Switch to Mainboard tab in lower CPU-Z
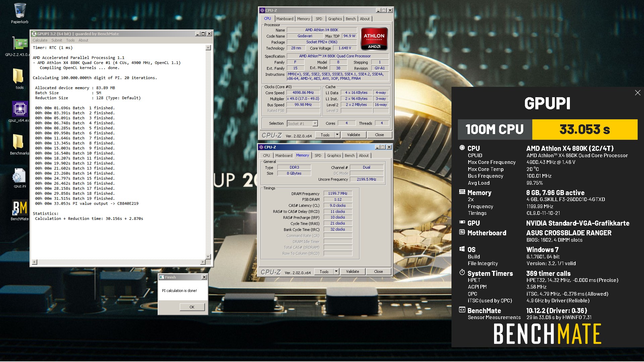644x362 pixels. 284,156
